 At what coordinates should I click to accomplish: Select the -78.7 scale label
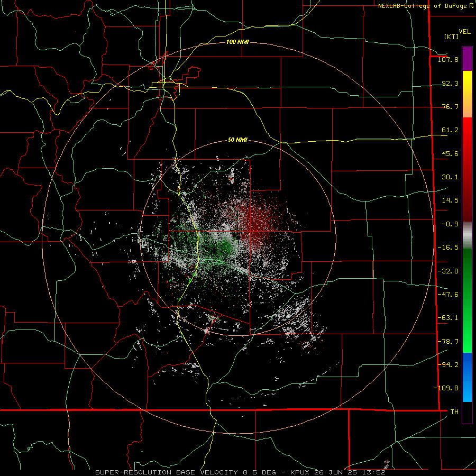[448, 342]
